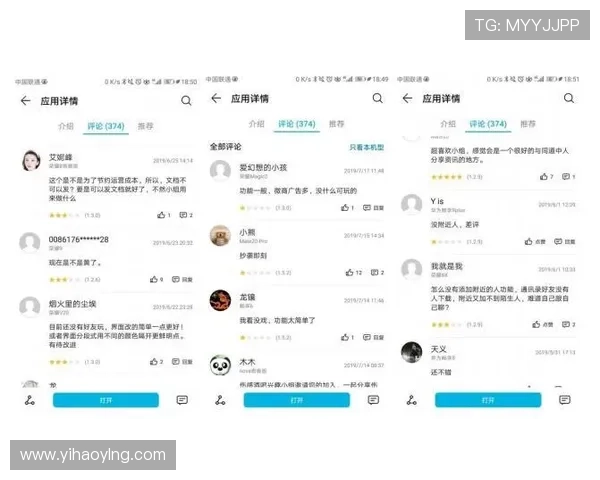
Task: Switch to the 介绍 tab in the 18:49 screen
Action: 256,124
